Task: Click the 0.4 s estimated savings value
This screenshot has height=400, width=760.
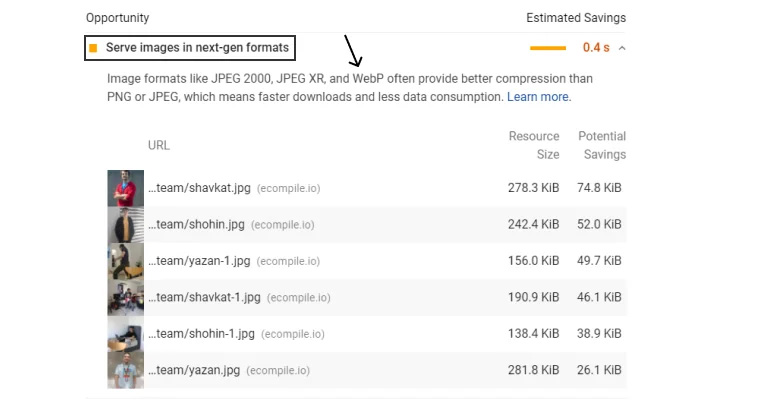Action: click(596, 48)
